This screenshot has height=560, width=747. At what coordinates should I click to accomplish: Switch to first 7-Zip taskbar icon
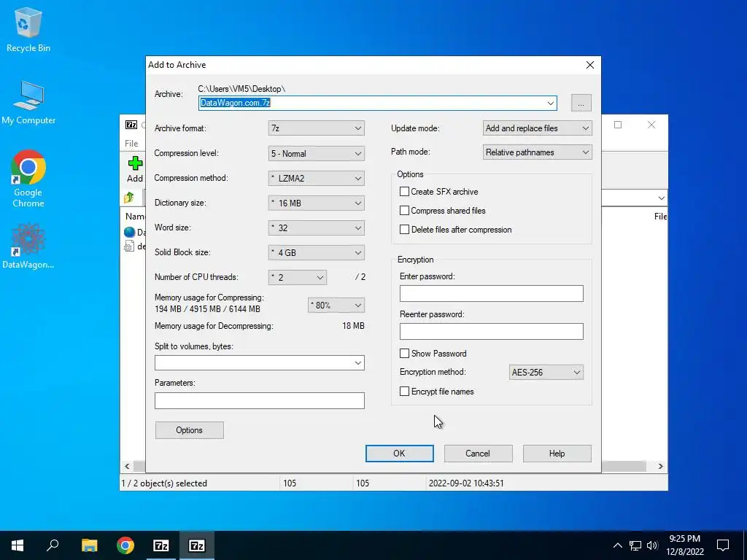pyautogui.click(x=161, y=545)
